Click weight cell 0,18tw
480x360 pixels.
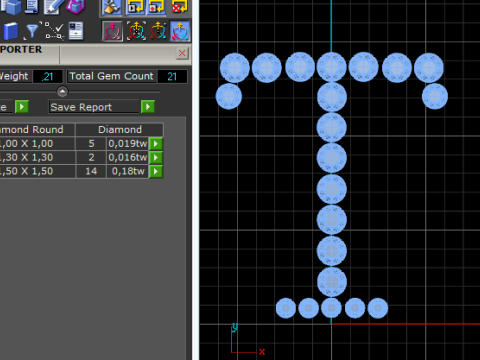click(x=128, y=171)
